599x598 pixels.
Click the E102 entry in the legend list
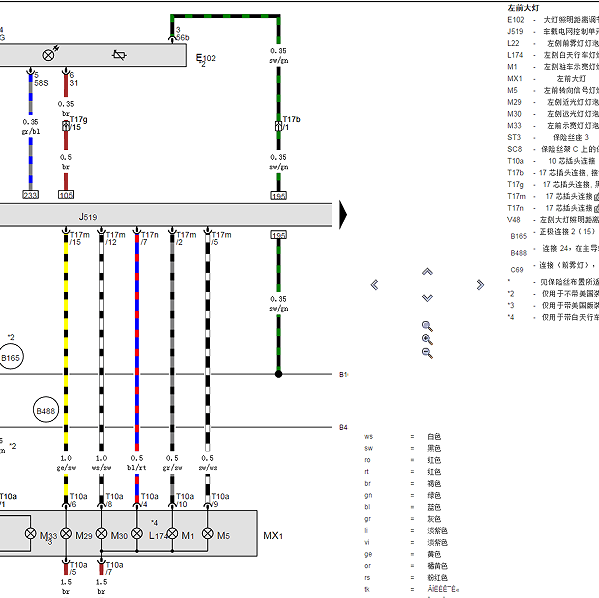(516, 20)
